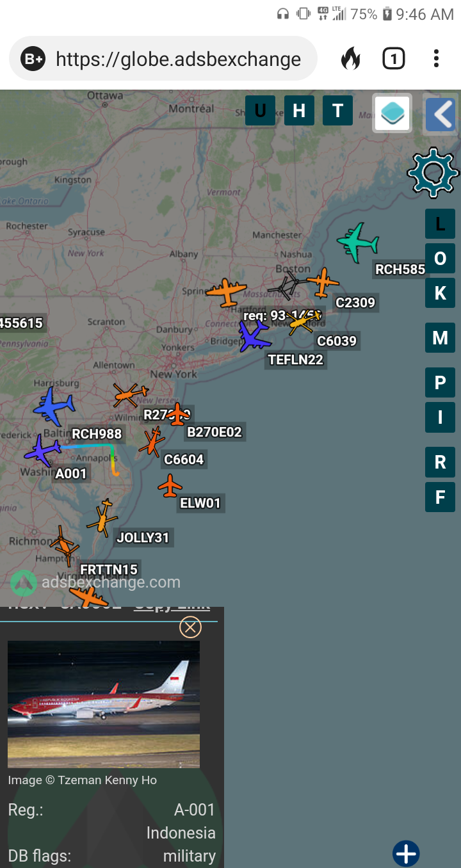
Task: Click the ELW01 callsign label
Action: tap(200, 503)
